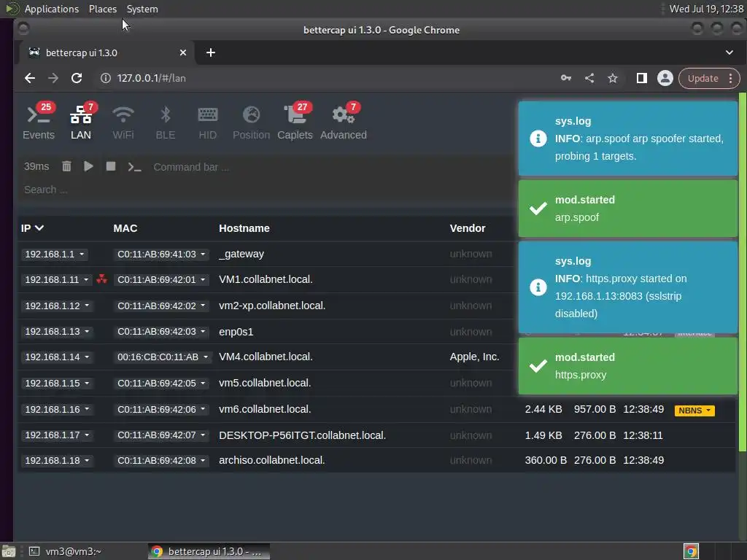Close the bettercap ui 1.3.0 tab
This screenshot has width=747, height=560.
pyautogui.click(x=183, y=52)
